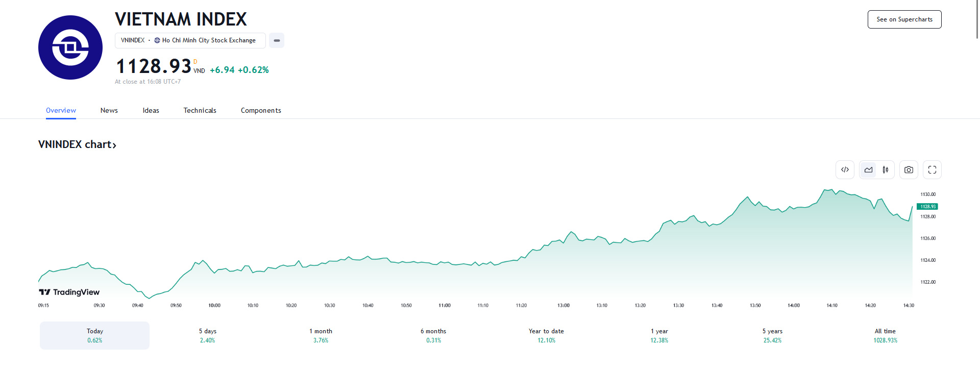Click the Vietnam Index round logo
Viewport: 980px width, 370px height.
point(70,47)
